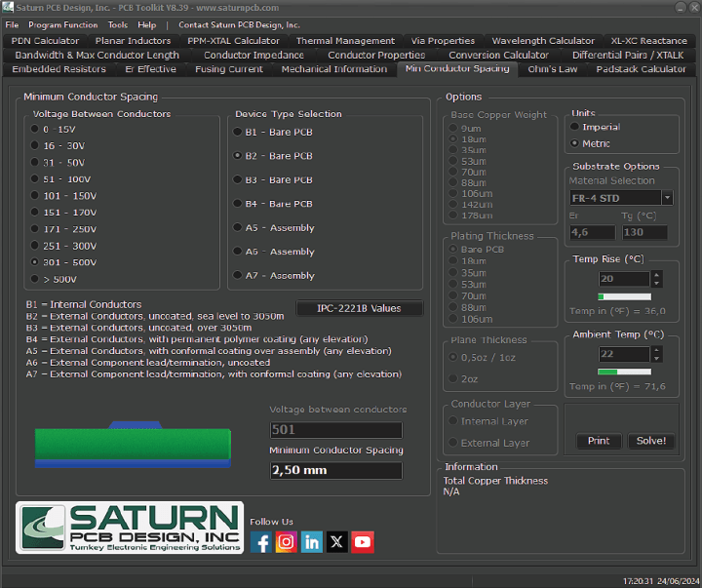Switch to the Padstack Calculator tab
This screenshot has width=702, height=588.
641,69
